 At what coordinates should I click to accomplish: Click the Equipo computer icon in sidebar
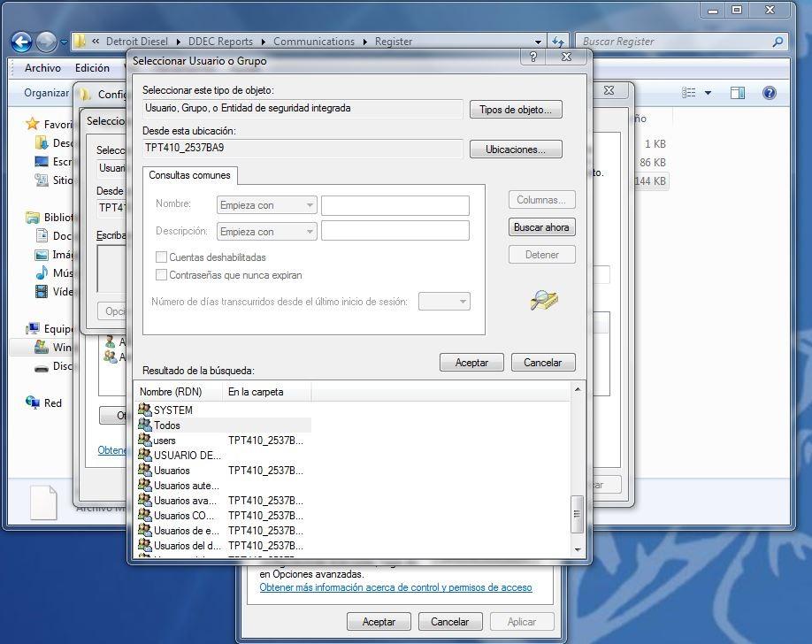coord(32,328)
